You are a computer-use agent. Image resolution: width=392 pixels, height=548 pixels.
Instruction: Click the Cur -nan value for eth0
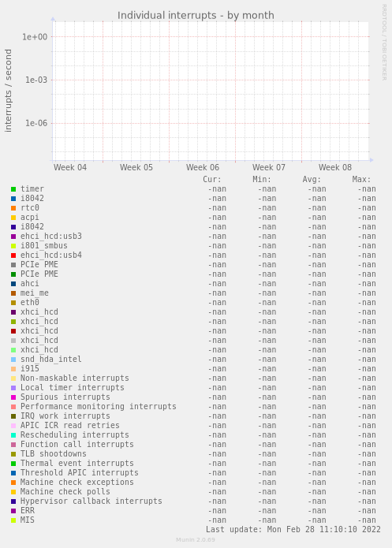click(x=217, y=303)
